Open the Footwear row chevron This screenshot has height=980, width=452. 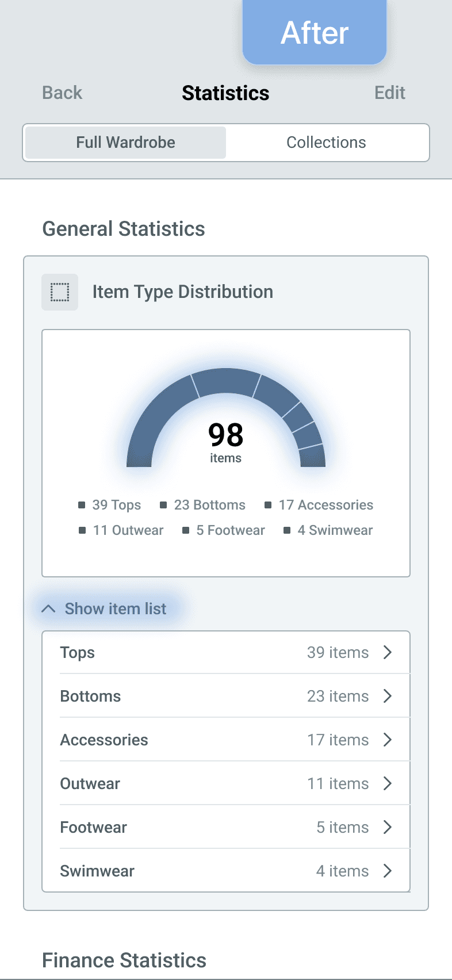[388, 827]
